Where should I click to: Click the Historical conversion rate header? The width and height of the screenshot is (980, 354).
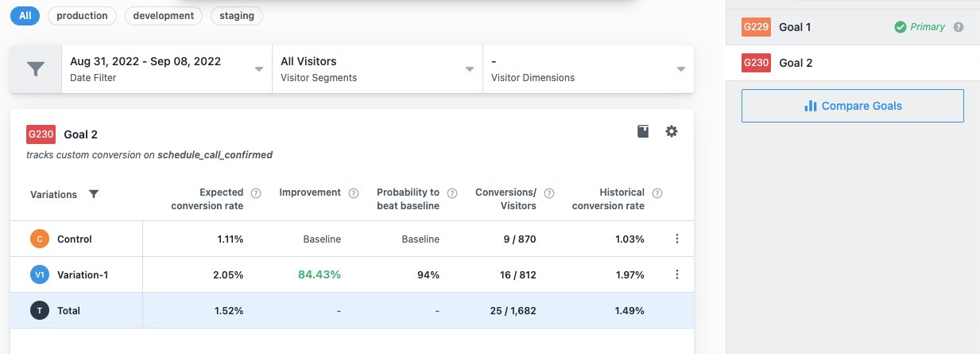608,199
